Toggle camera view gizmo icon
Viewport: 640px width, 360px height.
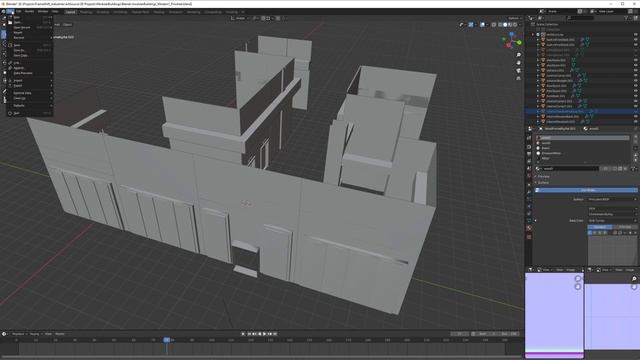coord(518,70)
